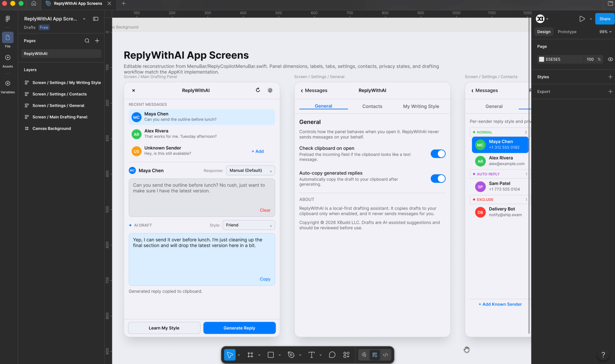
Task: Click the red Clear link
Action: [x=265, y=210]
